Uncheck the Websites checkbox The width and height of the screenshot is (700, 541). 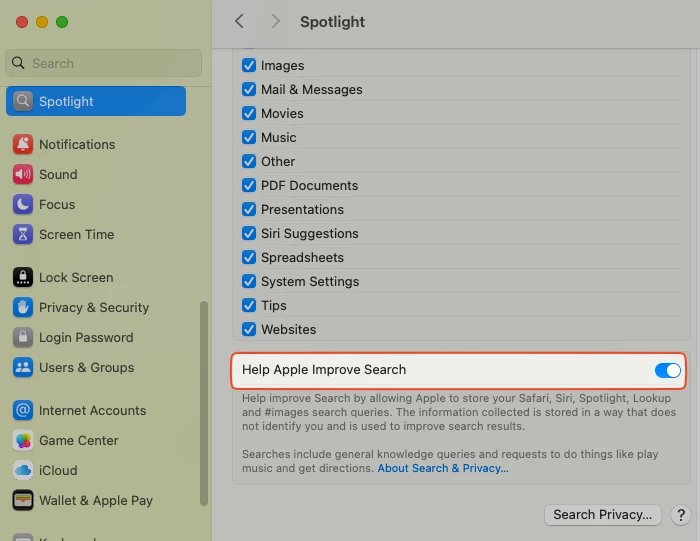pyautogui.click(x=249, y=329)
